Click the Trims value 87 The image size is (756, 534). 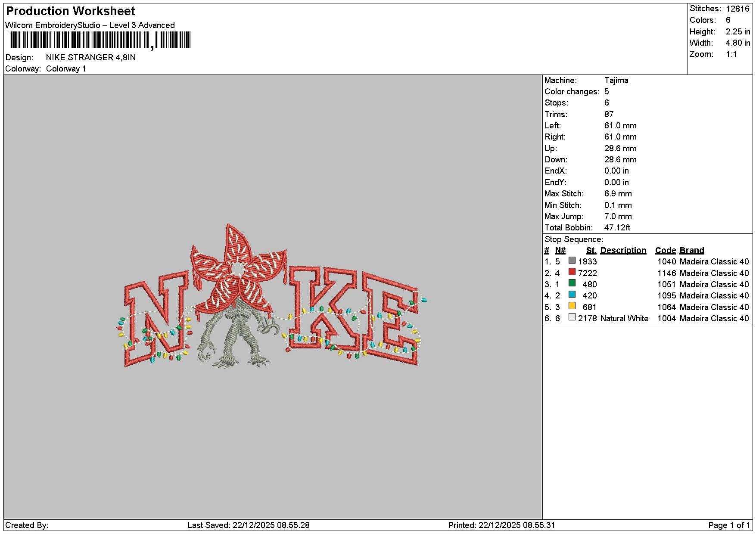(x=609, y=115)
